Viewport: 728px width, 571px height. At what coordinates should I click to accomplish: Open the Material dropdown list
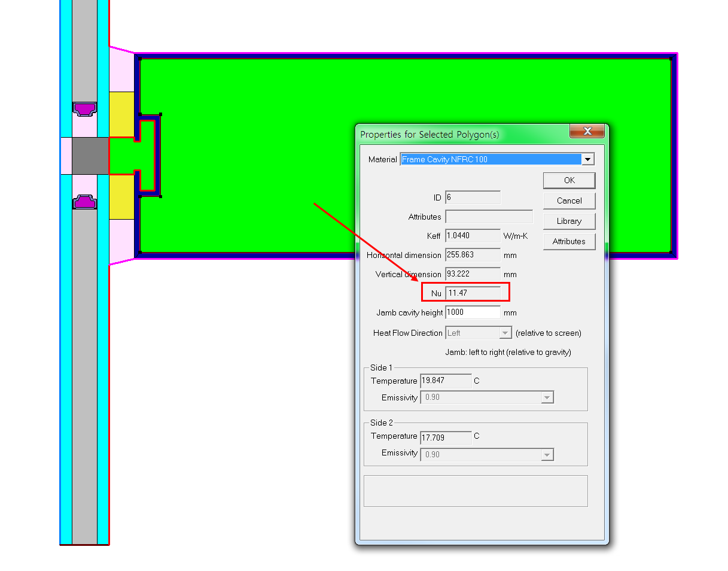587,159
